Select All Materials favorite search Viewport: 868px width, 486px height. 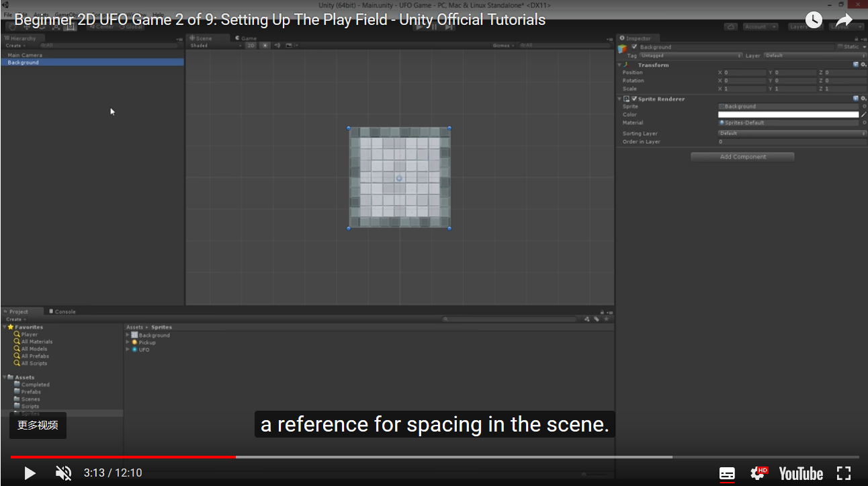tap(33, 341)
